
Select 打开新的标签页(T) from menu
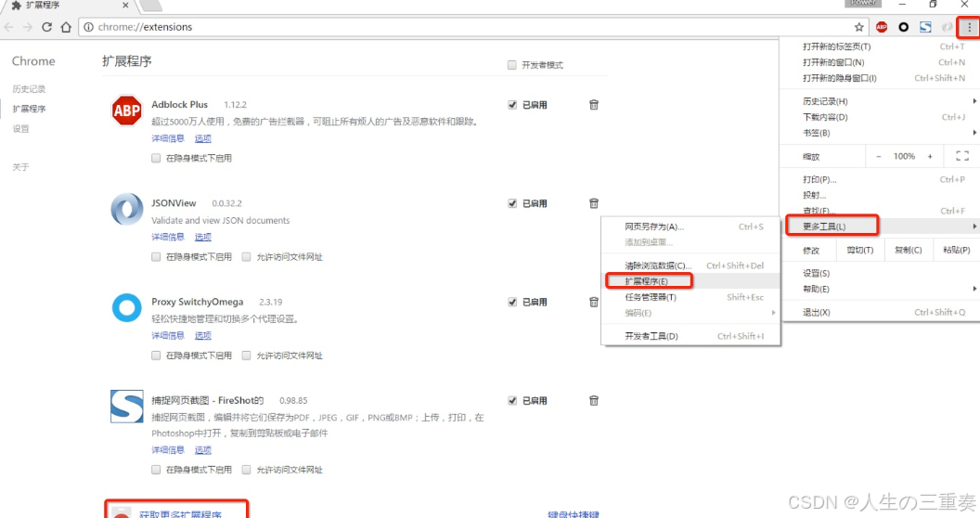tap(880, 46)
